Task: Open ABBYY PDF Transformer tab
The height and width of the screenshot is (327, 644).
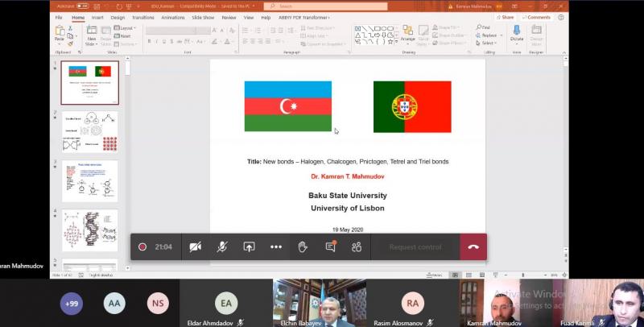Action: tap(304, 18)
